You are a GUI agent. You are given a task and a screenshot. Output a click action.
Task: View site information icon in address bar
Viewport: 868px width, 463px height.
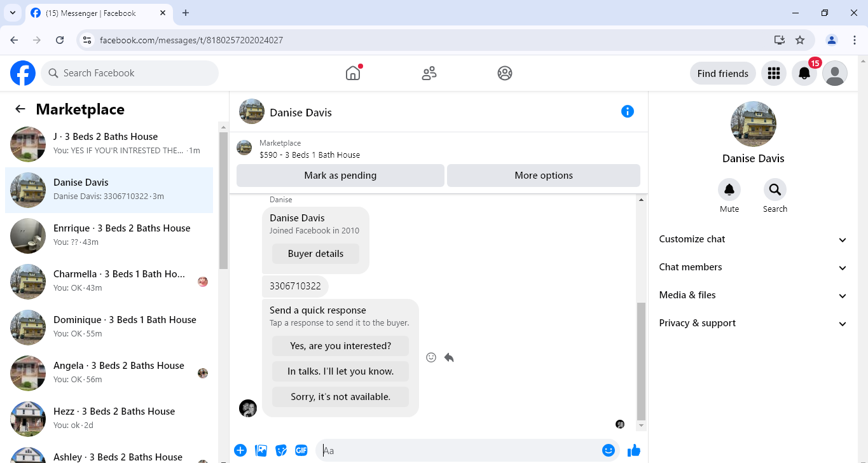point(88,40)
